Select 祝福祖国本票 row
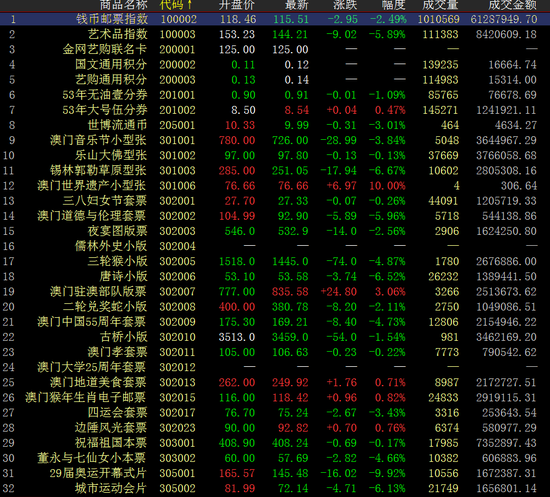The image size is (550, 497). pyautogui.click(x=275, y=443)
